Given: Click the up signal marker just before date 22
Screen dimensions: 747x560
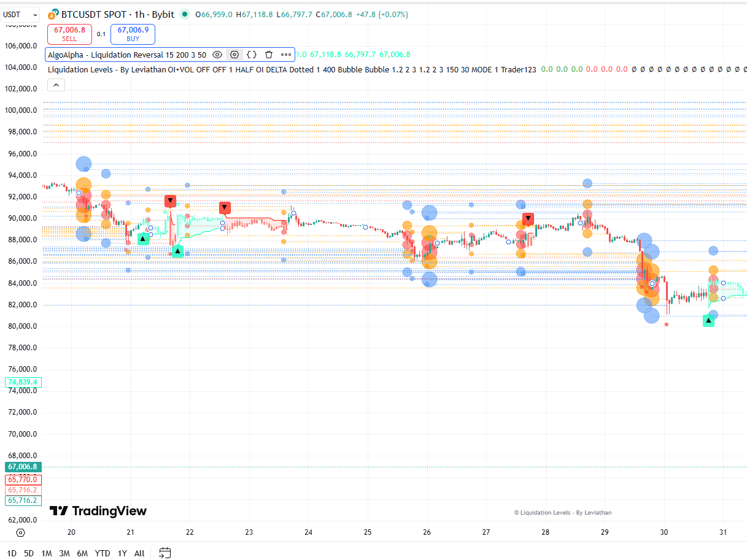Looking at the screenshot, I should (177, 251).
